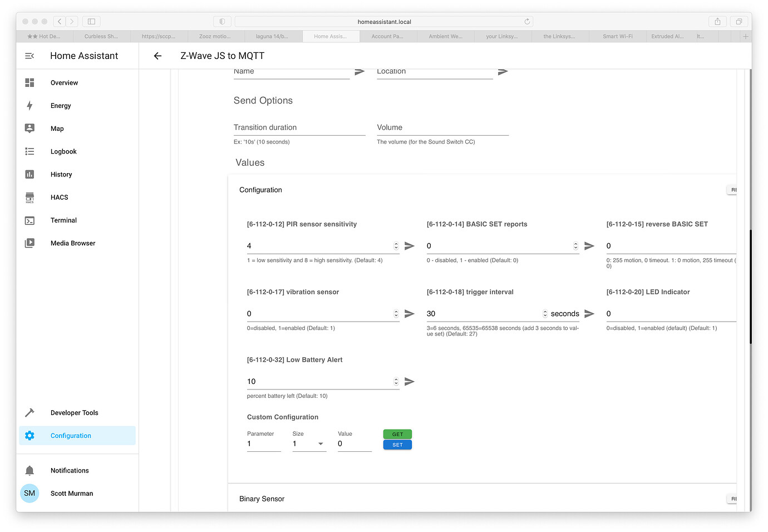This screenshot has width=768, height=532.
Task: Adjust the trigger interval stepper
Action: [x=545, y=314]
